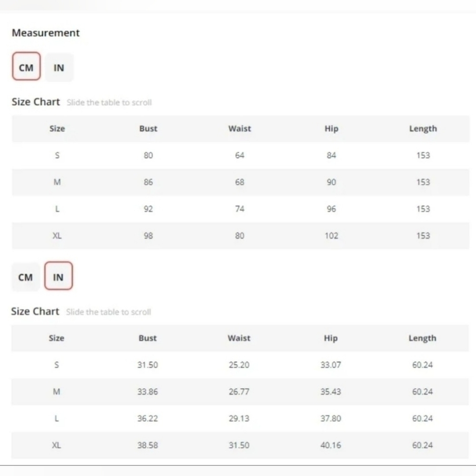Click the upper Size Chart heading
Image resolution: width=476 pixels, height=476 pixels.
(36, 102)
